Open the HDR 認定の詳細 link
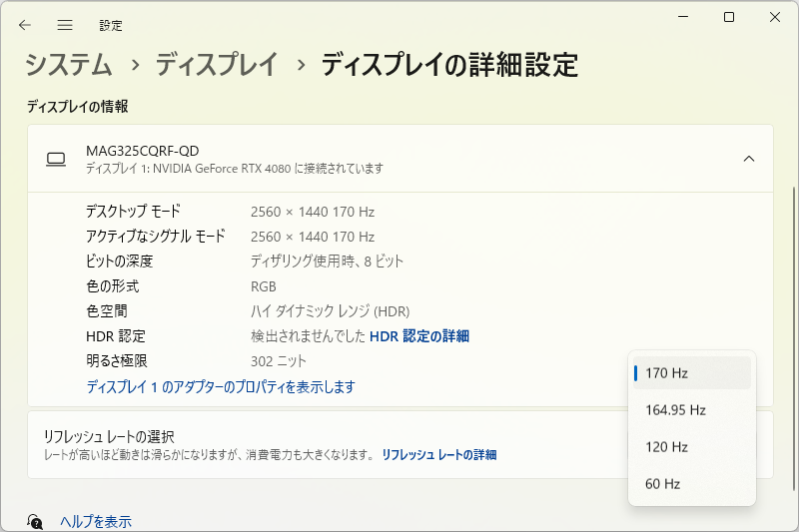The image size is (799, 532). point(419,336)
